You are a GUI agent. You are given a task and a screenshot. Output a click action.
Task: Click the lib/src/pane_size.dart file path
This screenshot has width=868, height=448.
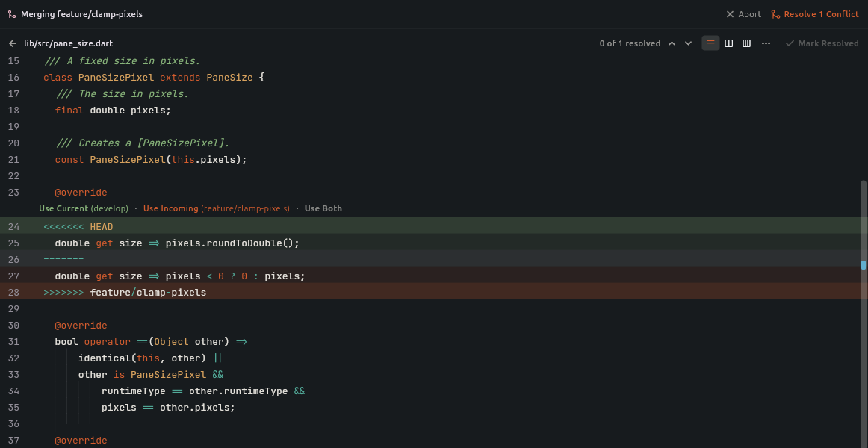click(68, 43)
